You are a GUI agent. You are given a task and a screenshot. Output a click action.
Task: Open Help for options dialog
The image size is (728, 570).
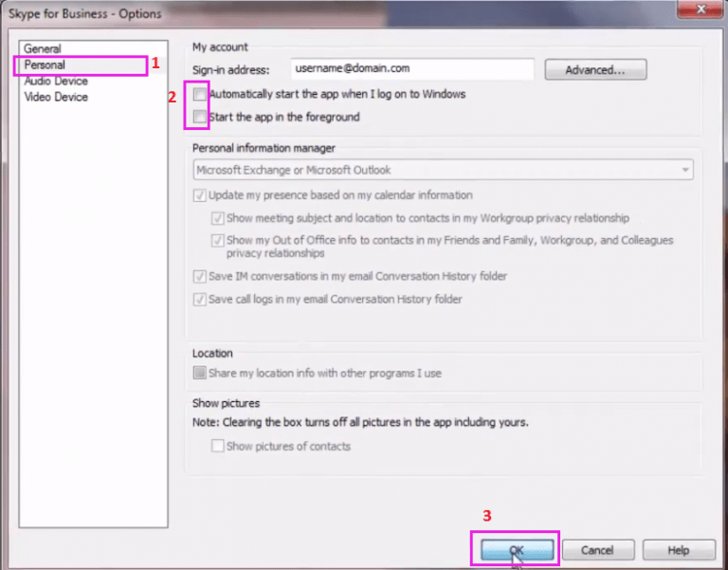(679, 550)
